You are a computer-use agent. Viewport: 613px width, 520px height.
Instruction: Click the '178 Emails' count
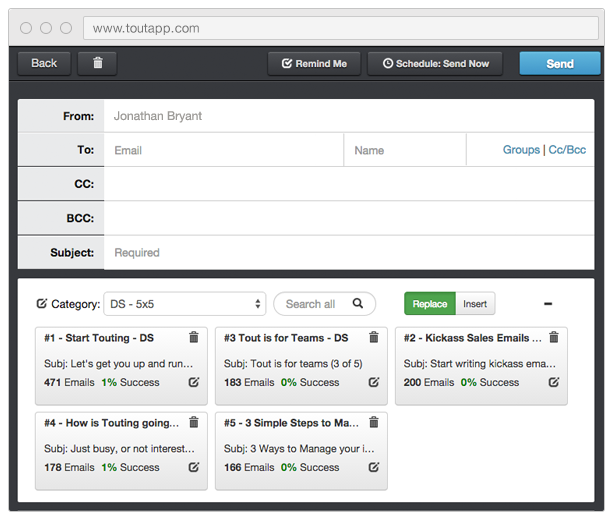pos(69,468)
